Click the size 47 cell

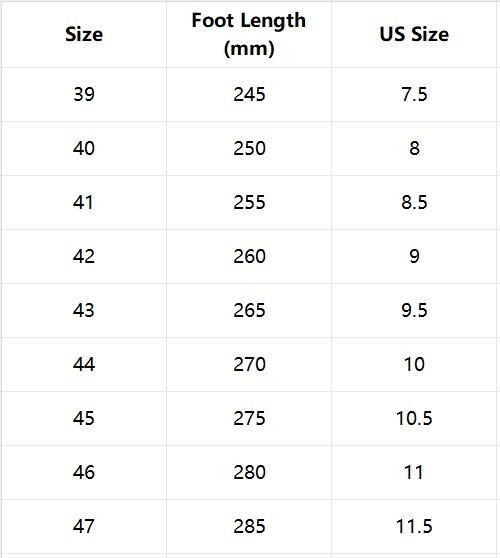pos(84,526)
